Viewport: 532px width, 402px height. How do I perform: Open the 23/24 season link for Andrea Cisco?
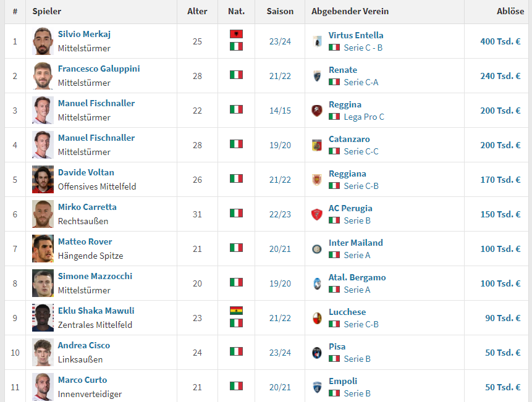[x=279, y=353]
